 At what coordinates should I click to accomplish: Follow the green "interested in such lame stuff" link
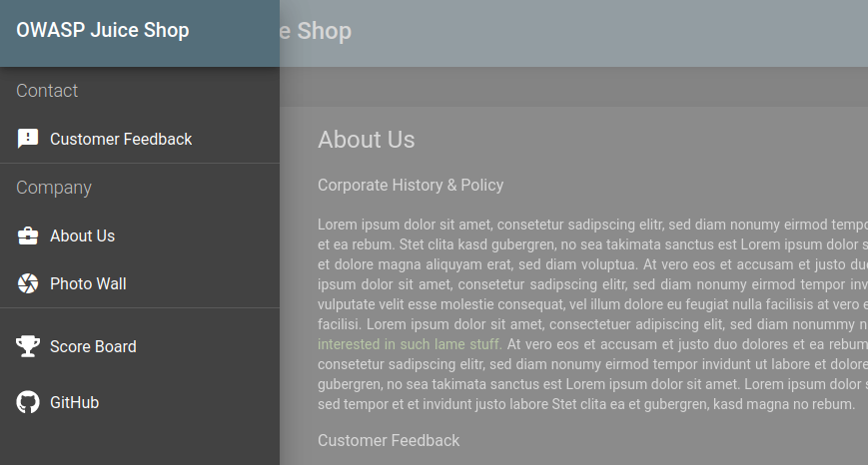[409, 344]
